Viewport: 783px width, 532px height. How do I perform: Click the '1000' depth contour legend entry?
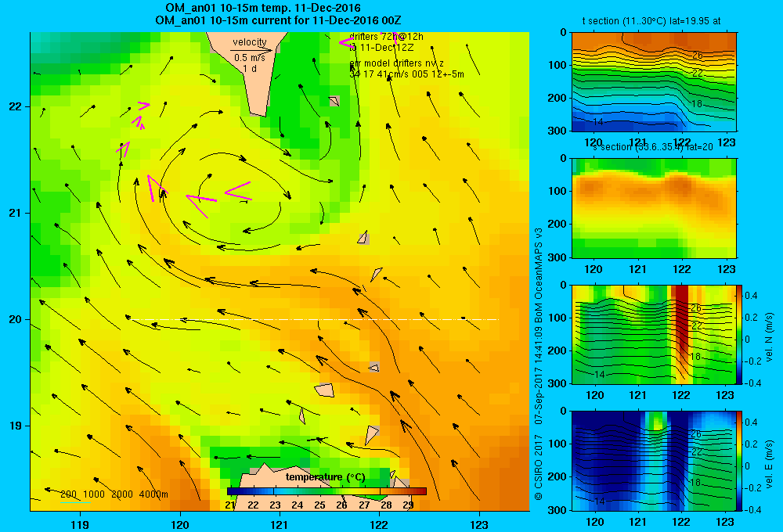tap(94, 494)
